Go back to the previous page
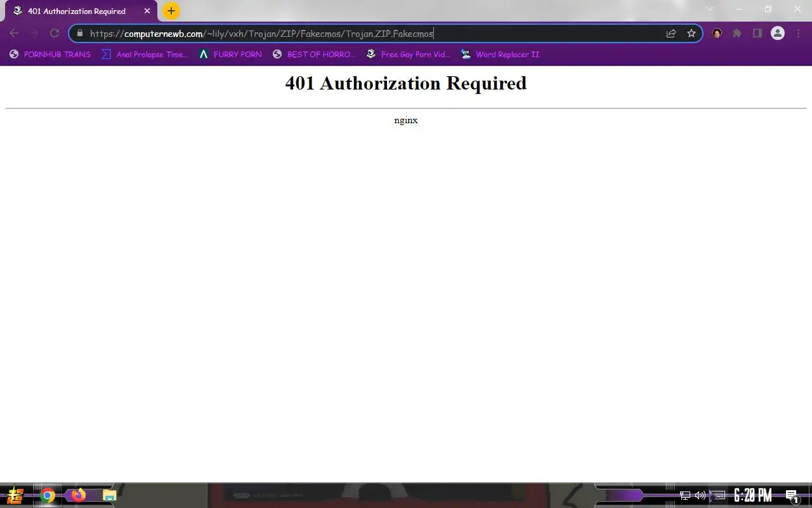Image resolution: width=812 pixels, height=508 pixels. click(x=14, y=33)
